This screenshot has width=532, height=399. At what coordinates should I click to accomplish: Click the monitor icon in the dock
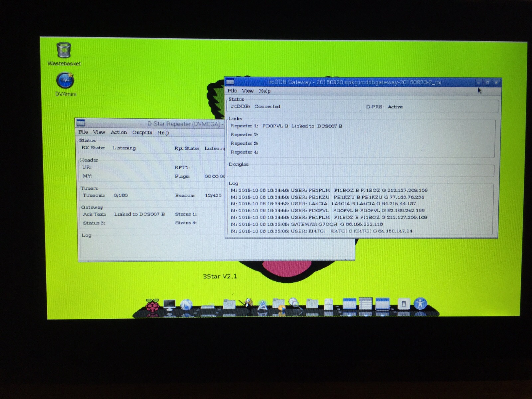pyautogui.click(x=169, y=305)
